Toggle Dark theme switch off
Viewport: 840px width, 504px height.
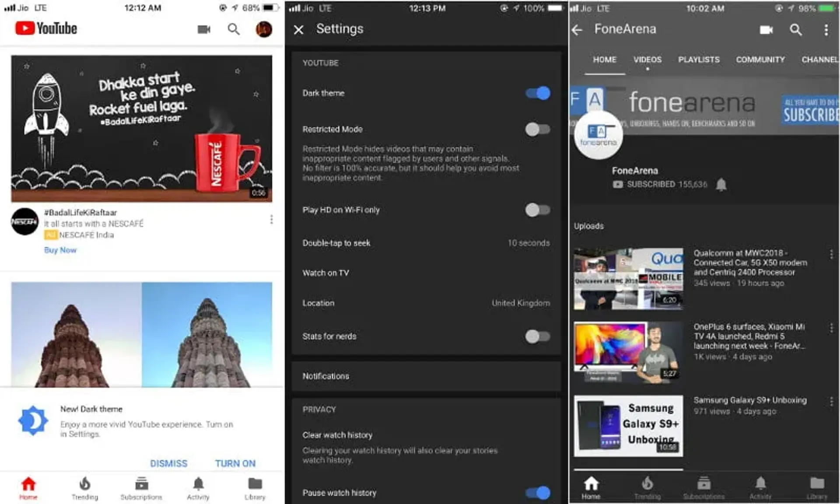point(538,93)
